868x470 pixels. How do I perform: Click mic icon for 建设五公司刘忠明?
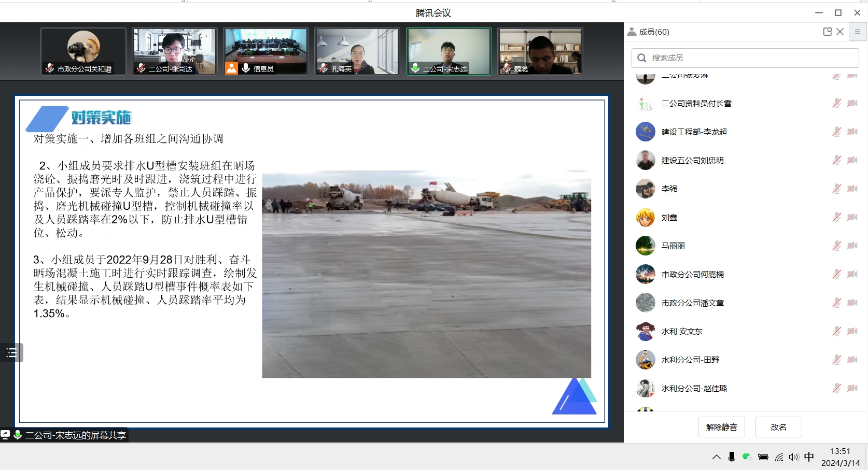click(x=836, y=160)
